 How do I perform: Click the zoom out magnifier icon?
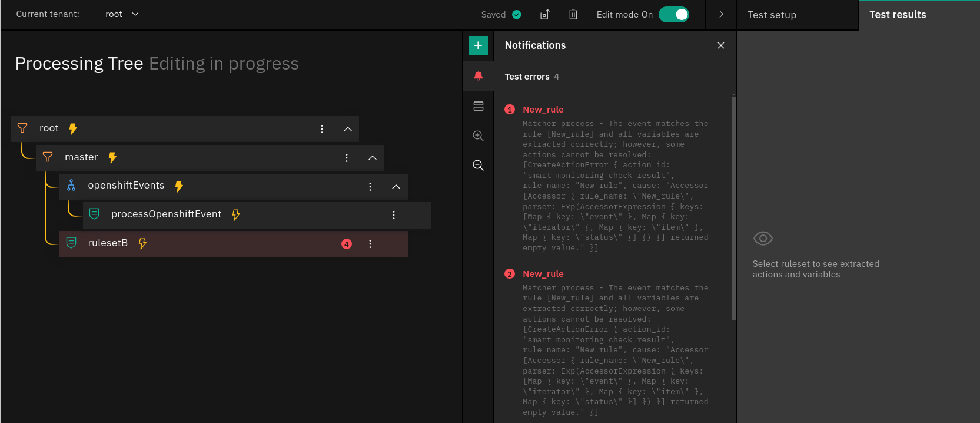478,166
